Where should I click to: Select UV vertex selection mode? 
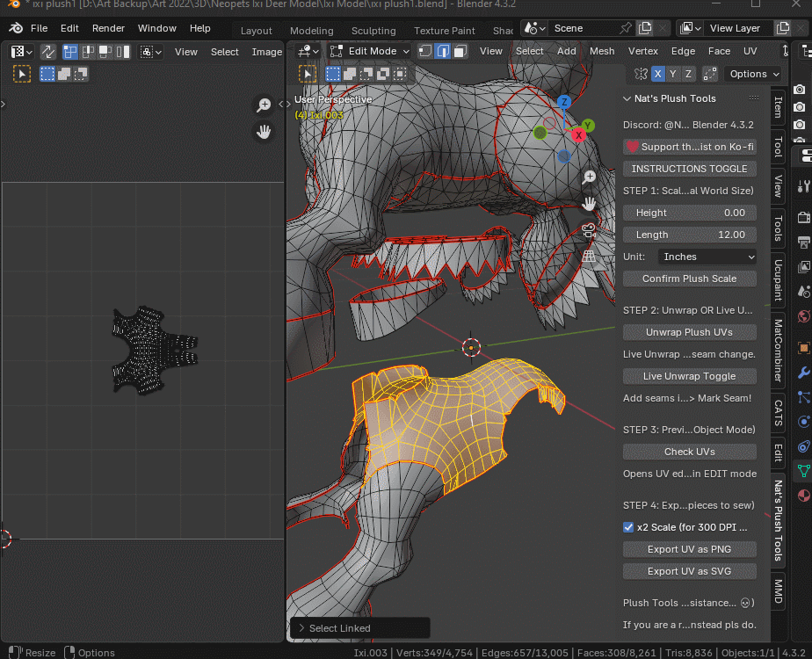[x=70, y=52]
